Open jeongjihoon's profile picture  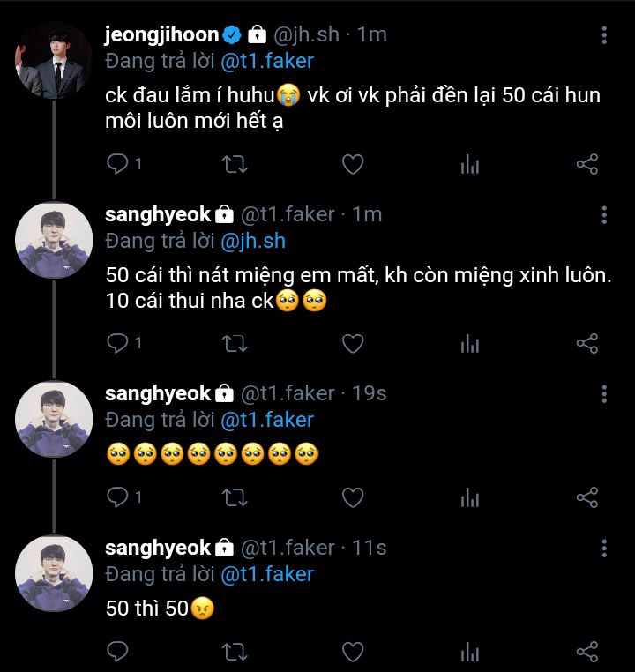point(54,60)
